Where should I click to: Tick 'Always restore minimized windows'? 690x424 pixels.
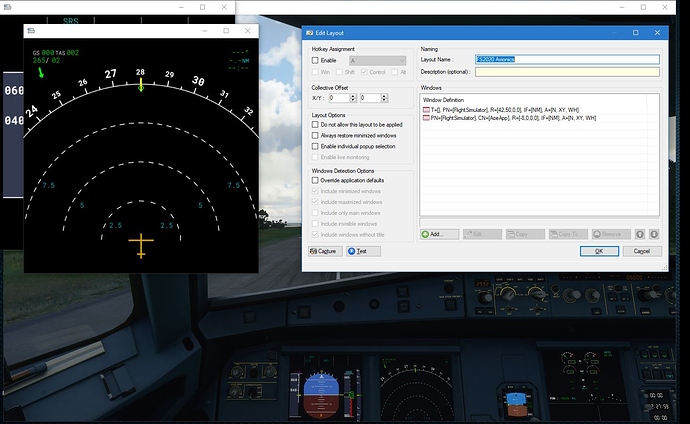click(315, 135)
